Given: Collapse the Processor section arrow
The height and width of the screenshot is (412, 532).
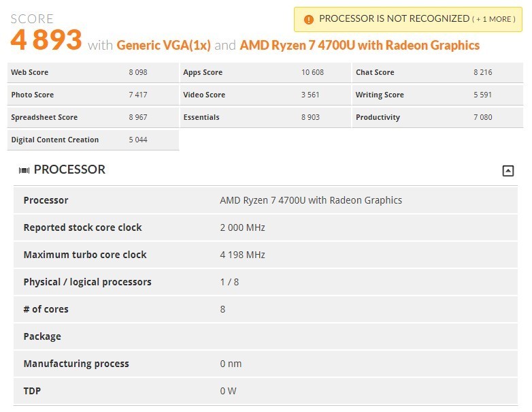Looking at the screenshot, I should tap(508, 170).
